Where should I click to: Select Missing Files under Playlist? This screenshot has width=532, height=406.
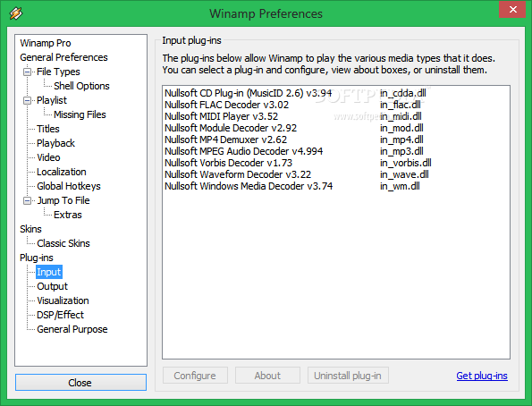point(80,114)
